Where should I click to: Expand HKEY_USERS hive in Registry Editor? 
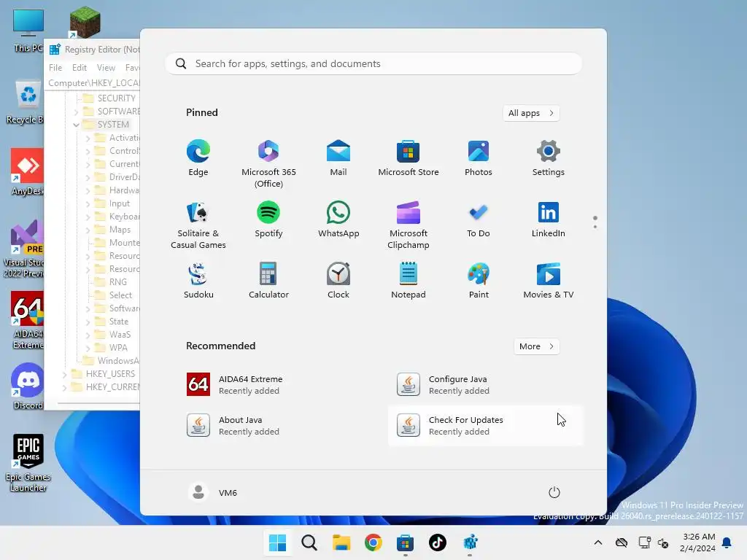[x=65, y=374]
